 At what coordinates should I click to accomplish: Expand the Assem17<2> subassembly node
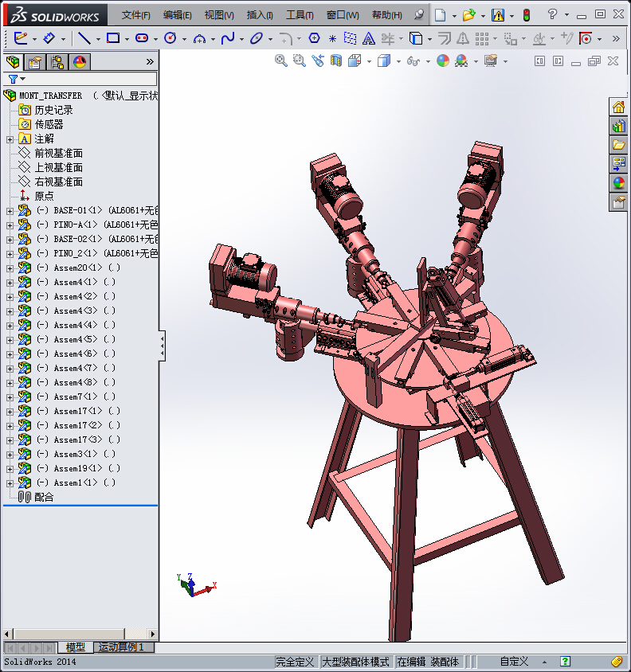point(10,426)
